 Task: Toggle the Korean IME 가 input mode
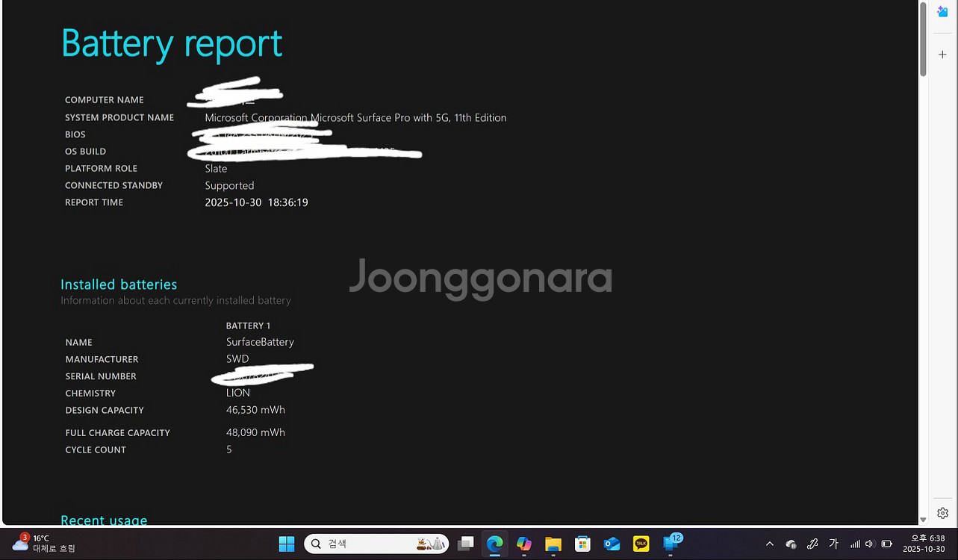tap(833, 544)
